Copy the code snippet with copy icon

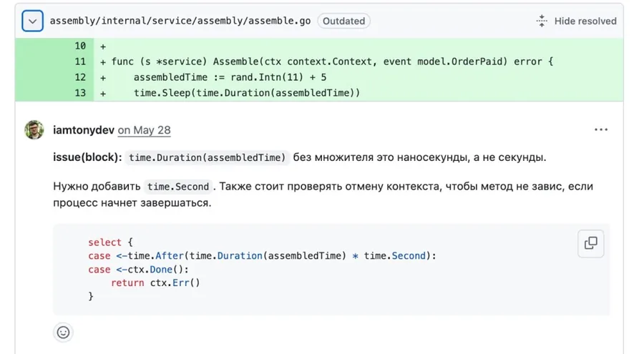pyautogui.click(x=590, y=244)
